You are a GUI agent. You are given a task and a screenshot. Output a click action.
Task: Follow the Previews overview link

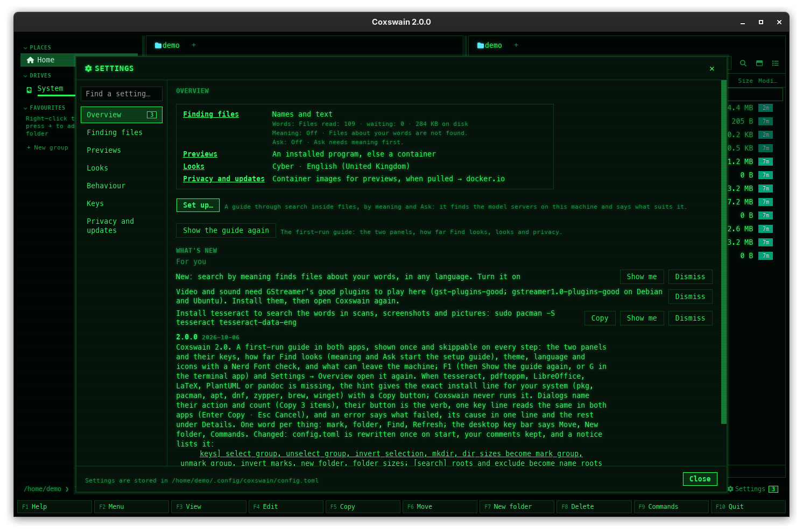coord(200,154)
